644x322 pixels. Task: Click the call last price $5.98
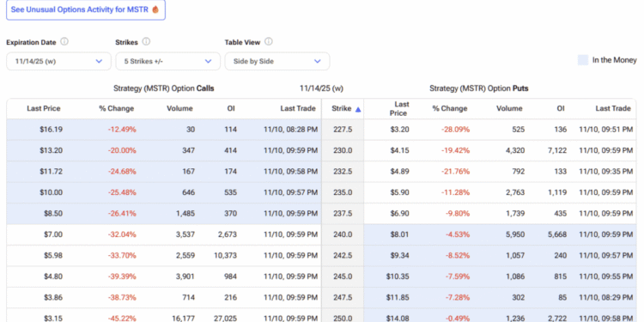[53, 255]
